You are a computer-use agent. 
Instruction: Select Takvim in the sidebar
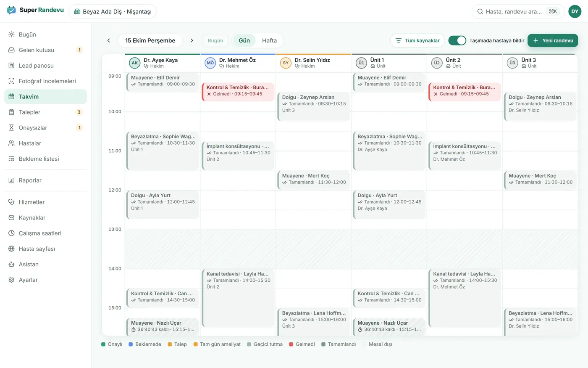coord(45,97)
